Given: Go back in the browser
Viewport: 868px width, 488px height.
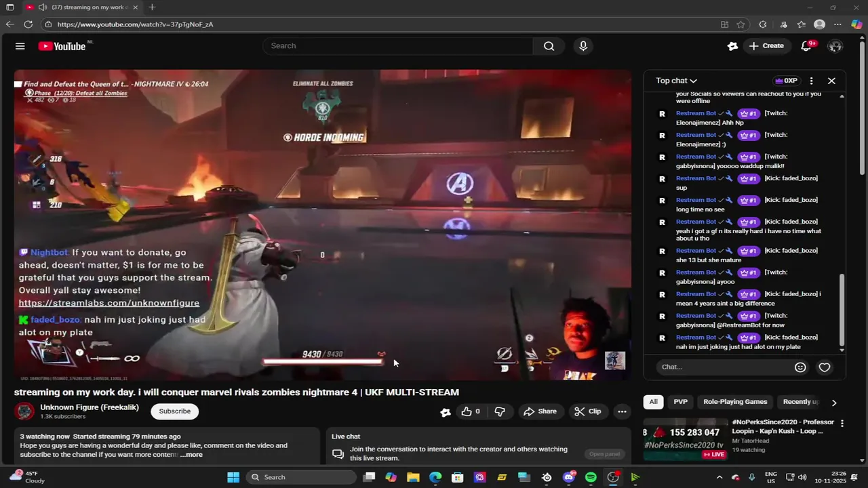Looking at the screenshot, I should tap(9, 24).
